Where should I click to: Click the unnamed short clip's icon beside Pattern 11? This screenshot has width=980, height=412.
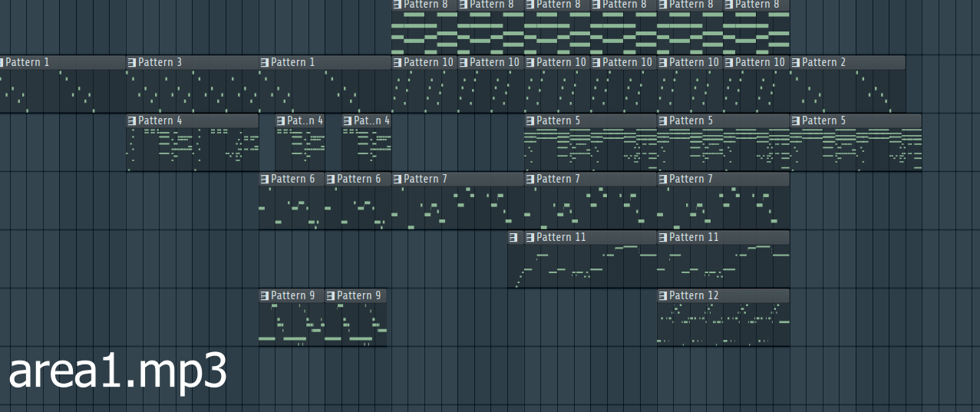[x=513, y=237]
